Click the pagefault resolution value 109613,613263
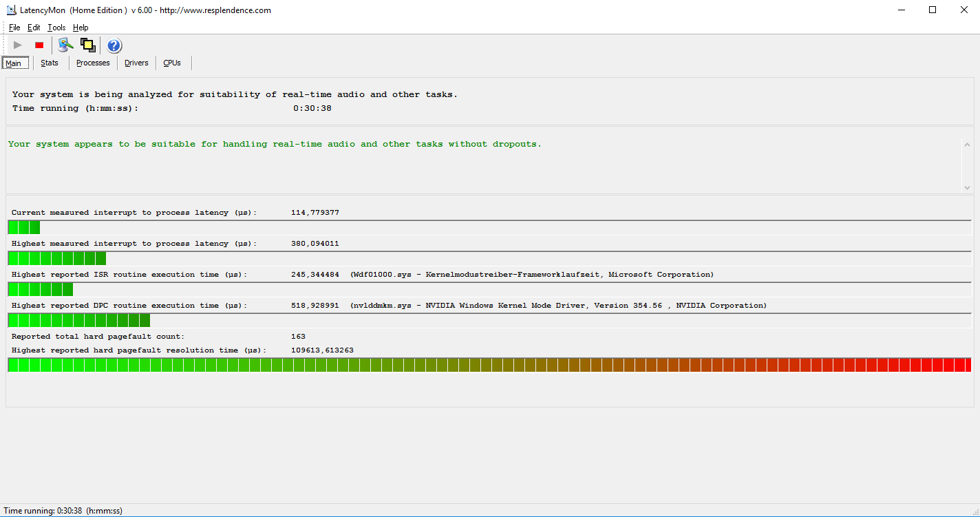This screenshot has height=517, width=980. (323, 350)
